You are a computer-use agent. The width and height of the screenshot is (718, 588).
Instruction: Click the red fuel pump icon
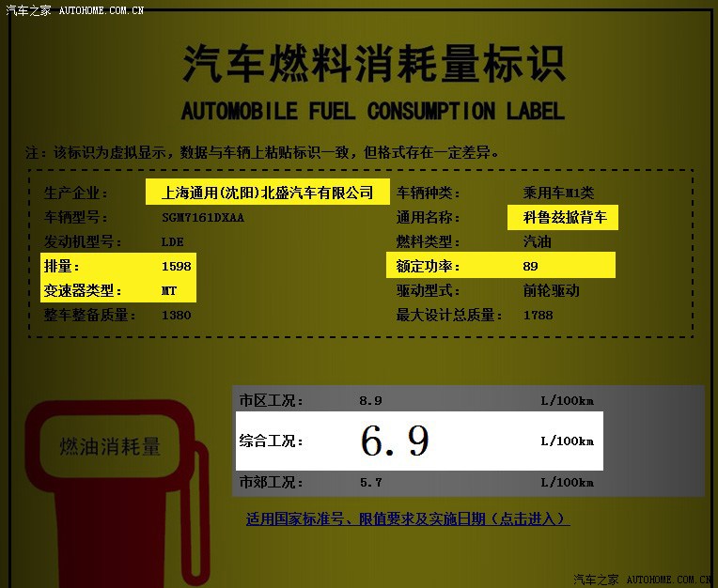(117, 493)
